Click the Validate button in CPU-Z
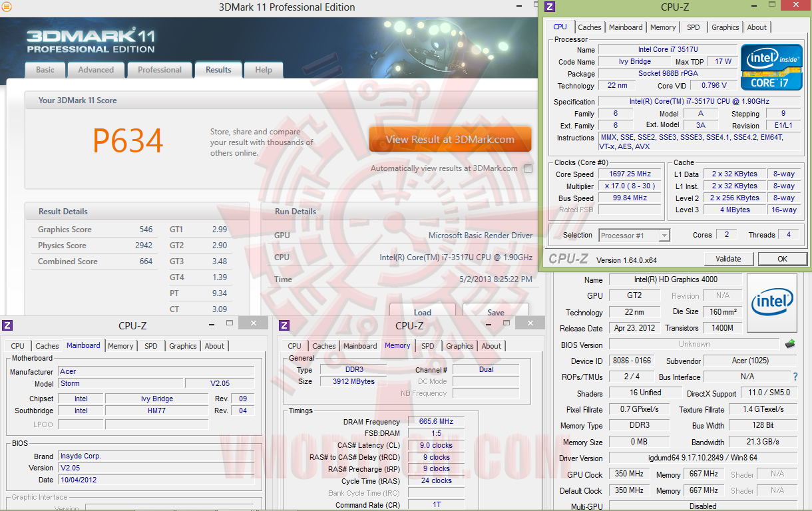Image resolution: width=812 pixels, height=511 pixels. (x=728, y=259)
